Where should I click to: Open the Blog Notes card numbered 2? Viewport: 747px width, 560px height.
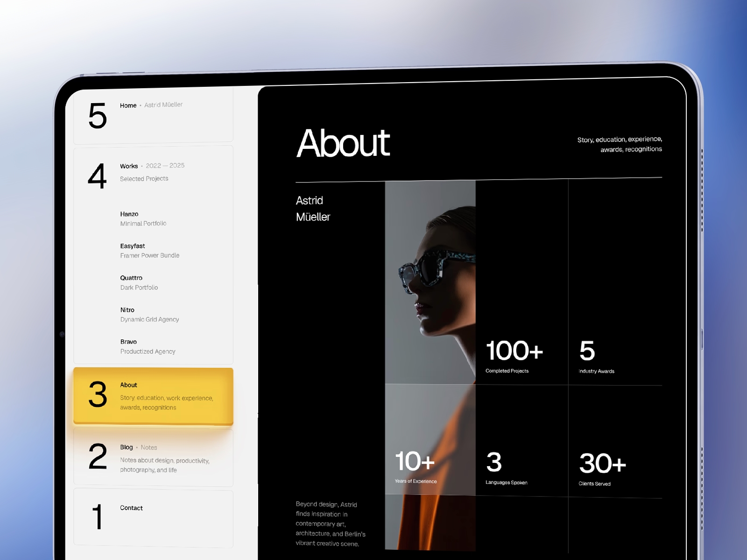click(x=153, y=458)
